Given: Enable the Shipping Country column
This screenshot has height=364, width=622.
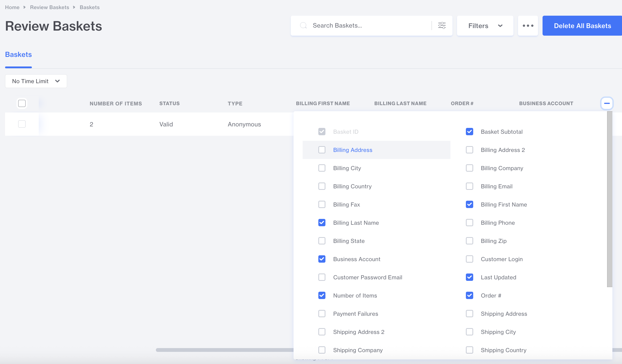Looking at the screenshot, I should (470, 350).
